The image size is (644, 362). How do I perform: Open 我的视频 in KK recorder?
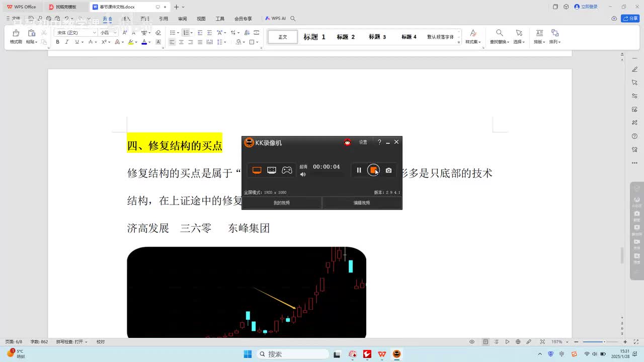tap(282, 203)
